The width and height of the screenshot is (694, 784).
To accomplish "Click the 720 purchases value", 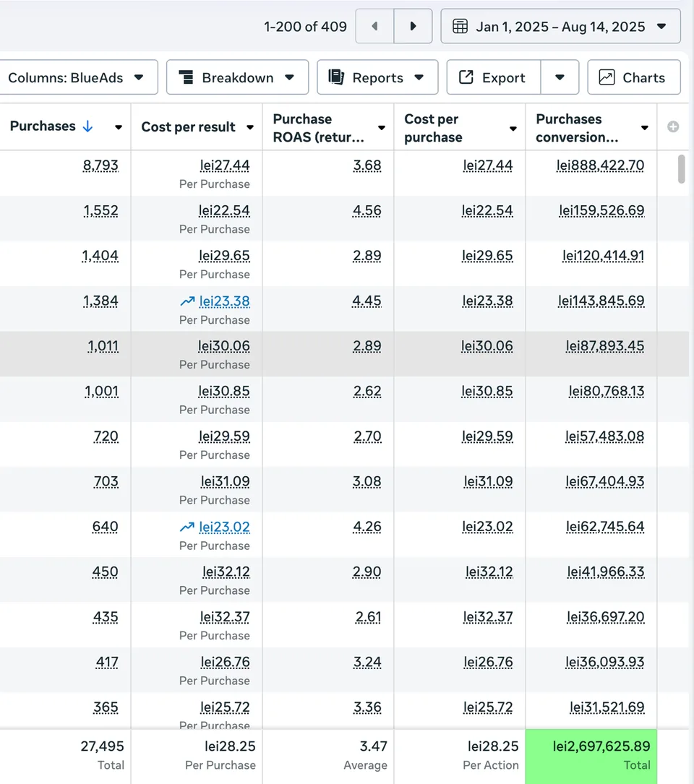I will [x=106, y=436].
